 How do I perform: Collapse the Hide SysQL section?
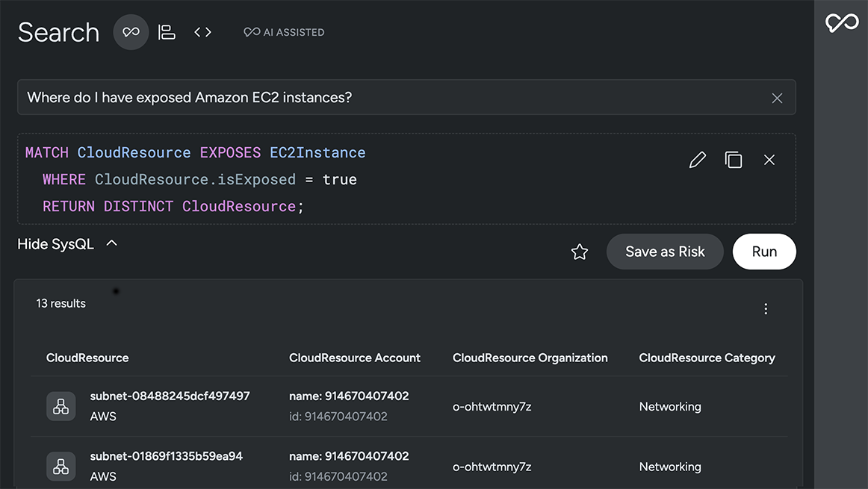point(67,244)
